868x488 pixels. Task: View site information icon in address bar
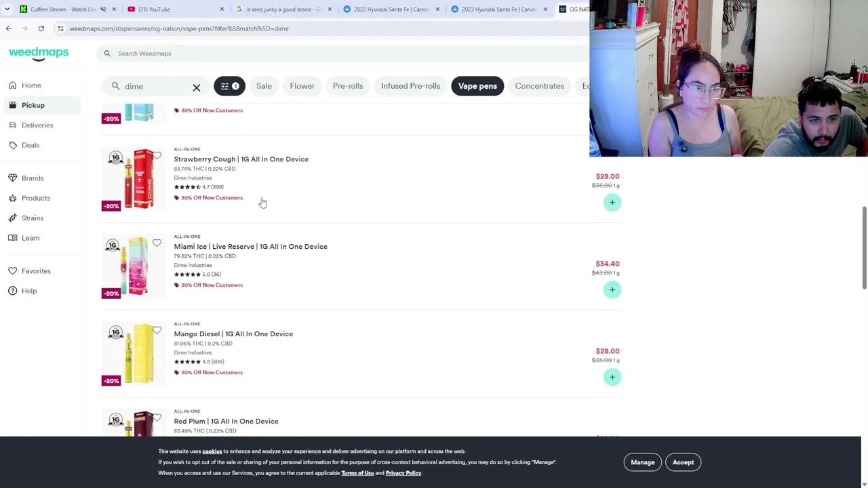(x=60, y=28)
